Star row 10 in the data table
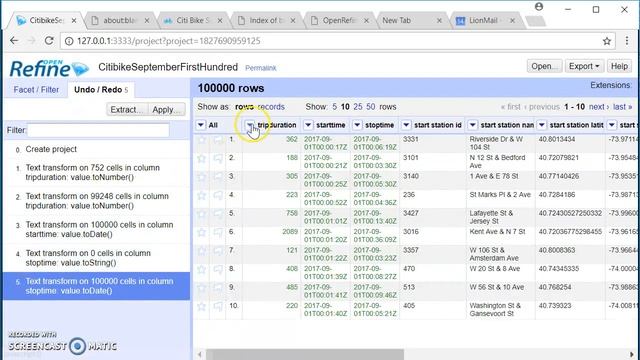640x360 pixels. pyautogui.click(x=202, y=306)
